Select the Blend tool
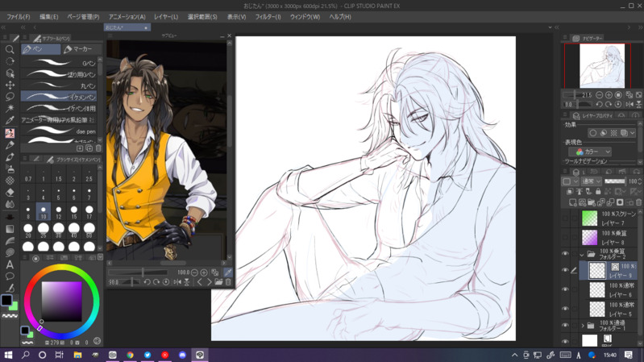Screen dimensions: 644x362 click(10, 204)
